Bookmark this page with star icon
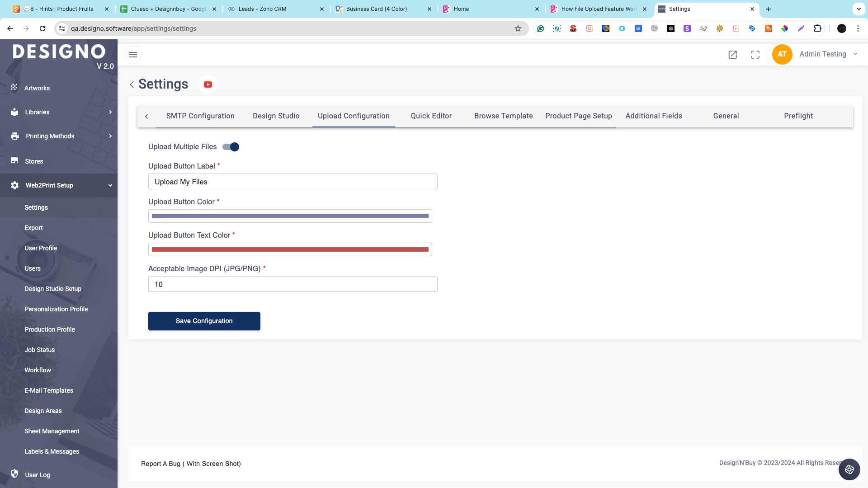 [x=518, y=28]
